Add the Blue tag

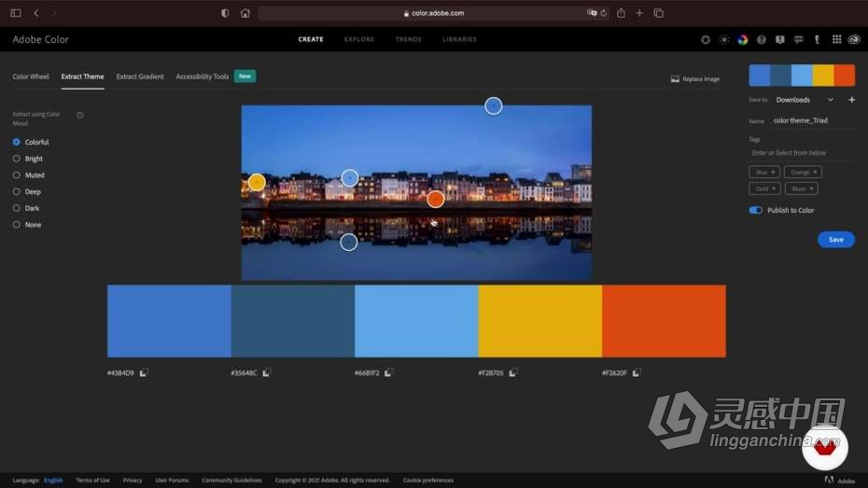764,172
